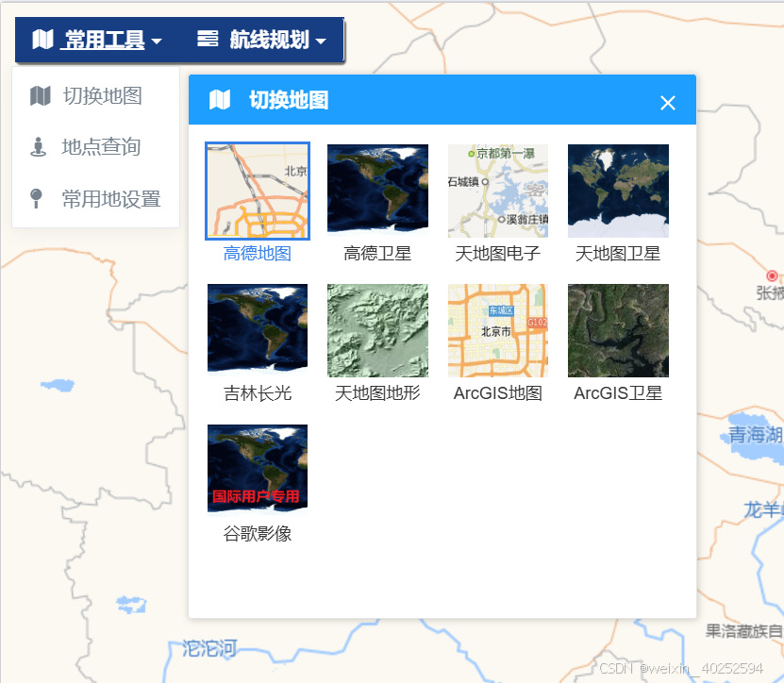Viewport: 784px width, 683px height.
Task: Click the red city marker on the map
Action: pos(772,276)
